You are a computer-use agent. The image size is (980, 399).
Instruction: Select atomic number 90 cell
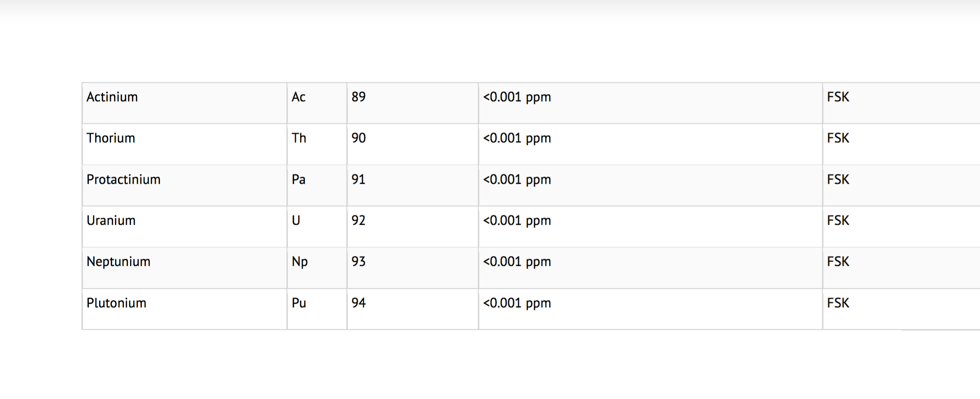click(358, 138)
